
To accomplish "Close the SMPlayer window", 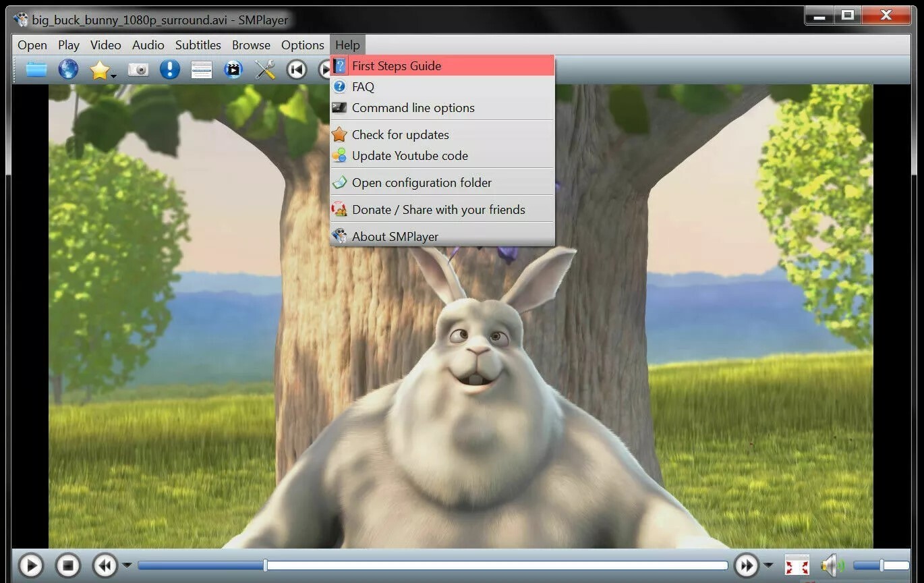I will click(886, 15).
